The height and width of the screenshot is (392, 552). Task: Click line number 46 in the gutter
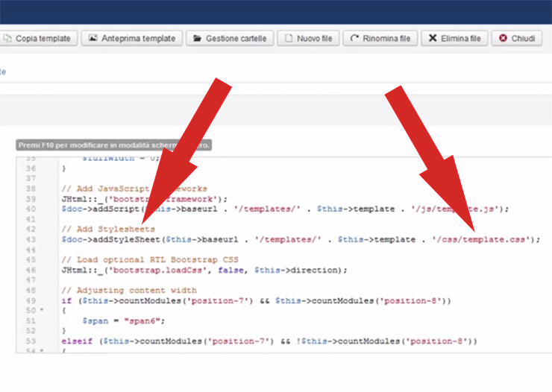(31, 270)
